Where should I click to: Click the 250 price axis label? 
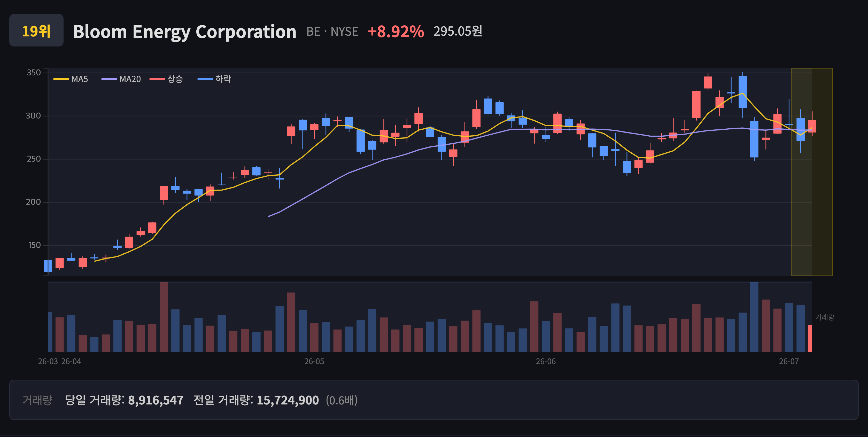[x=34, y=159]
